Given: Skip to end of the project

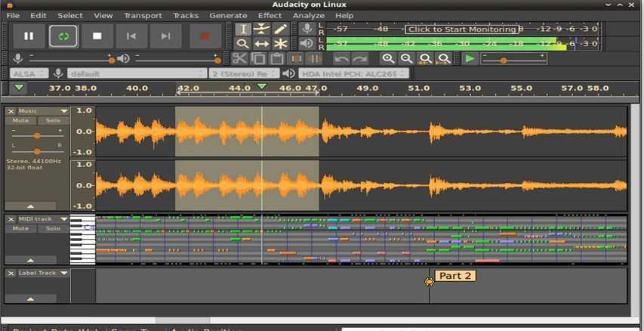Looking at the screenshot, I should [165, 36].
